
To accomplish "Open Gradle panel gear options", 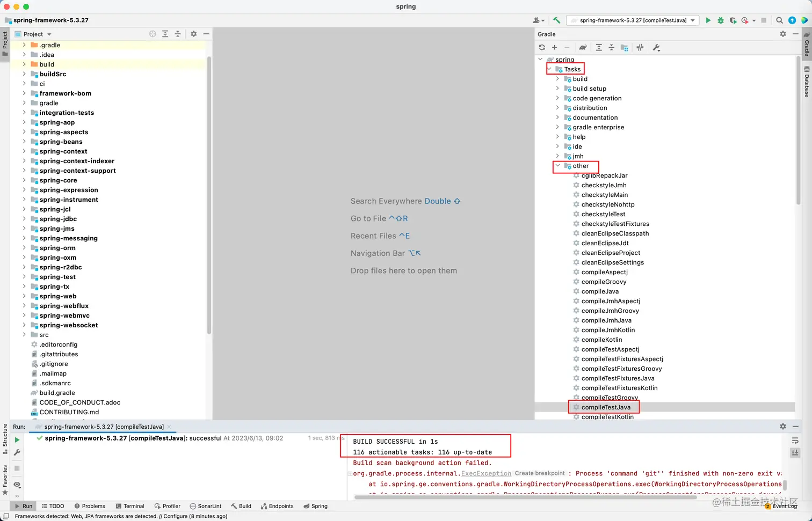I will [x=783, y=34].
